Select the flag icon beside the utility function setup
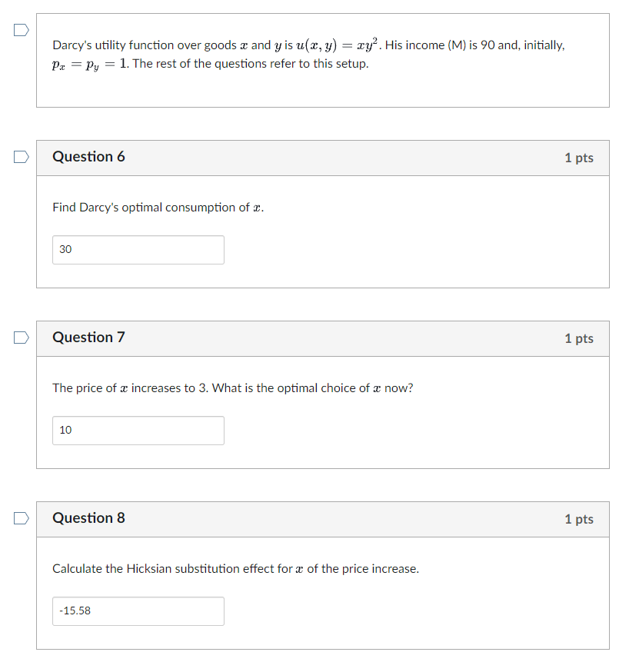 (21, 30)
